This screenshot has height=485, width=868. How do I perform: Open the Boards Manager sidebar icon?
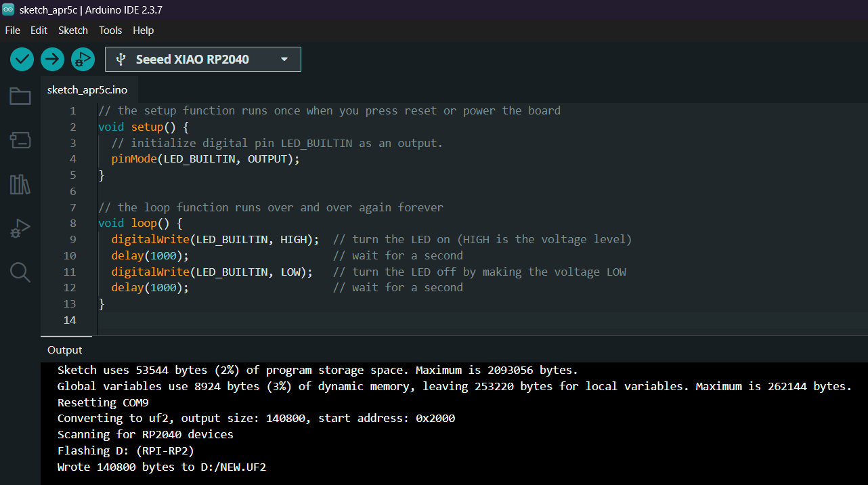tap(20, 140)
